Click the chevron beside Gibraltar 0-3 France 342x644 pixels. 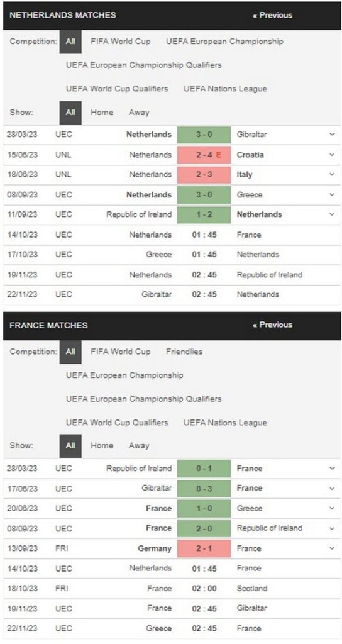point(332,488)
